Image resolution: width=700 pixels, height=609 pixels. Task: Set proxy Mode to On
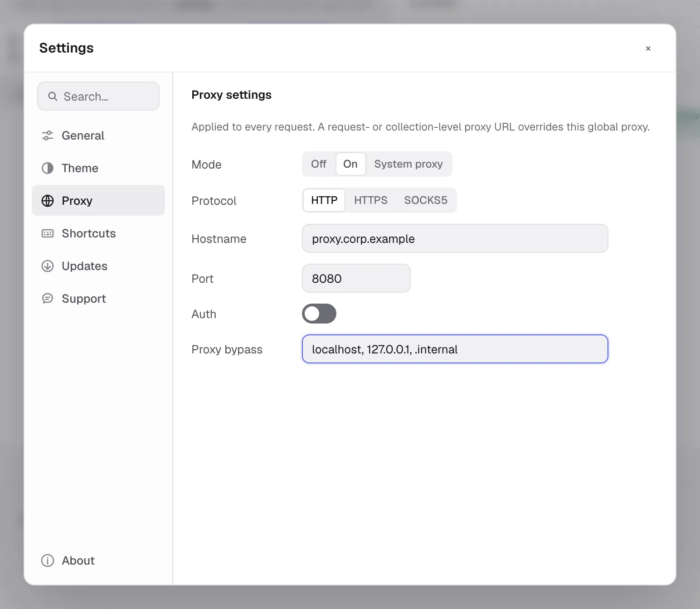coord(350,164)
